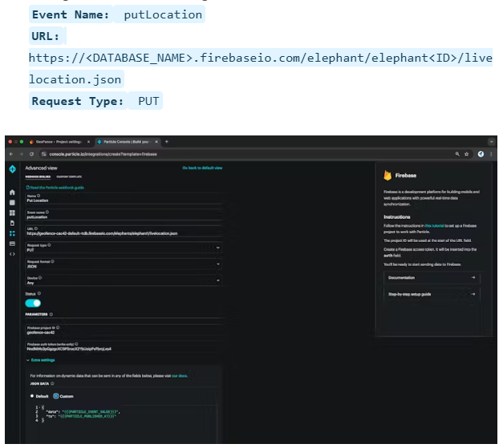Switch to the GeoFence Project settings browser tab
The height and width of the screenshot is (448, 503).
tap(55, 141)
